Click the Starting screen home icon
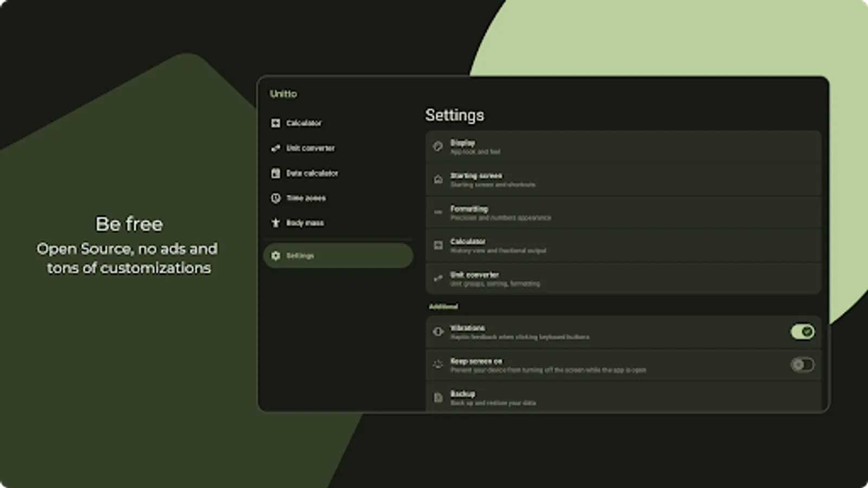The image size is (868, 488). [x=438, y=179]
